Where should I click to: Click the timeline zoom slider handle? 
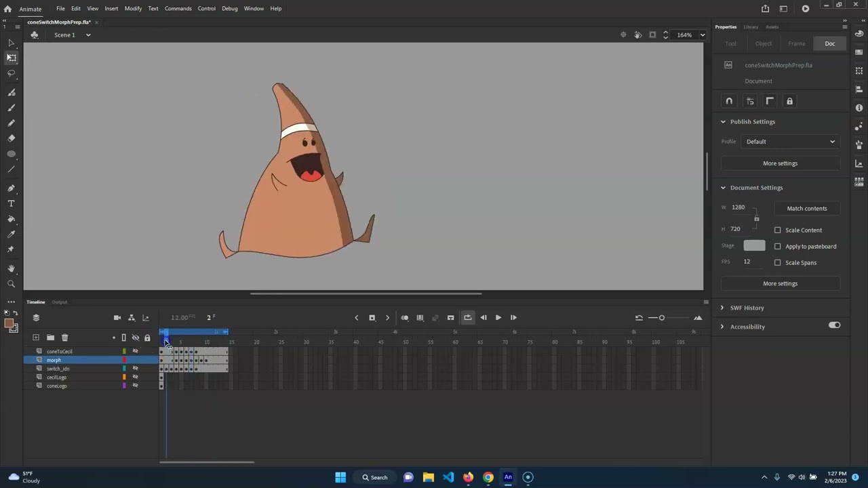point(662,317)
